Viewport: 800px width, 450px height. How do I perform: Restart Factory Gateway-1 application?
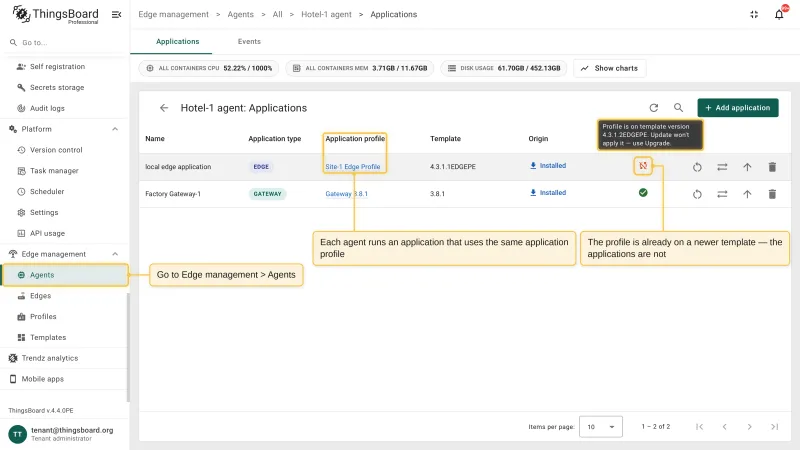[697, 194]
